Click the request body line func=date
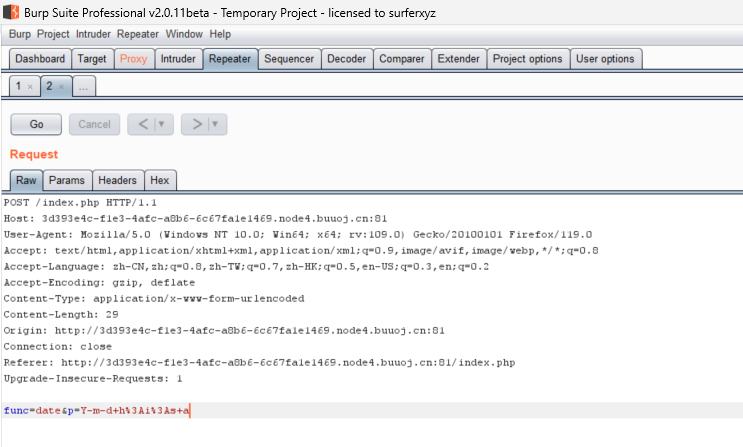Viewport: 743px width, 447px height. [97, 411]
